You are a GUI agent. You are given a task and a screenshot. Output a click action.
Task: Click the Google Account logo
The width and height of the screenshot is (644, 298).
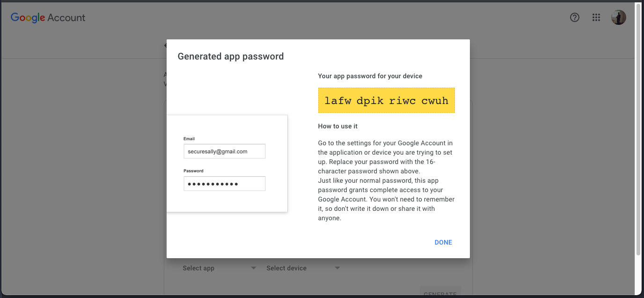pyautogui.click(x=48, y=18)
